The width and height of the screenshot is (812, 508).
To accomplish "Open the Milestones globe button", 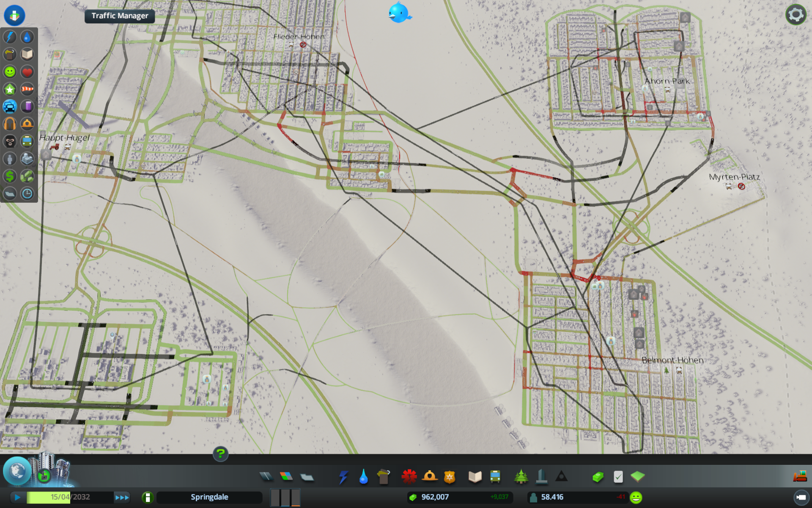I will point(17,471).
